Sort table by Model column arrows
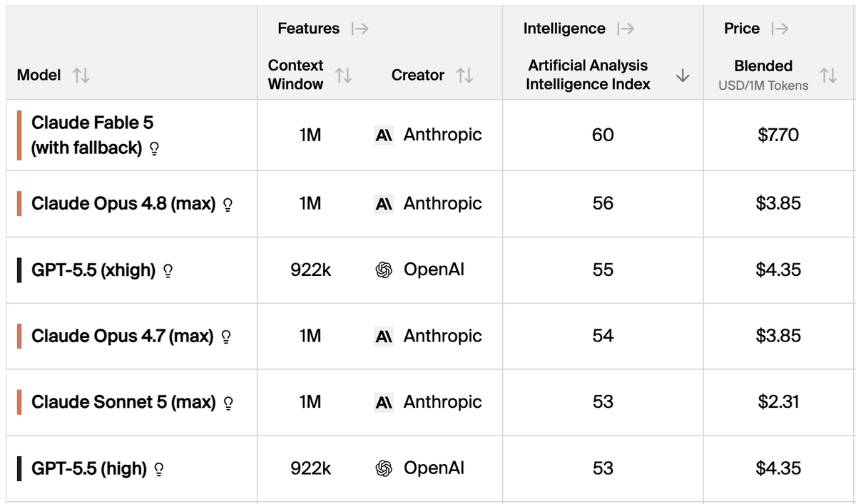Viewport: 856px width, 504px height. [81, 75]
